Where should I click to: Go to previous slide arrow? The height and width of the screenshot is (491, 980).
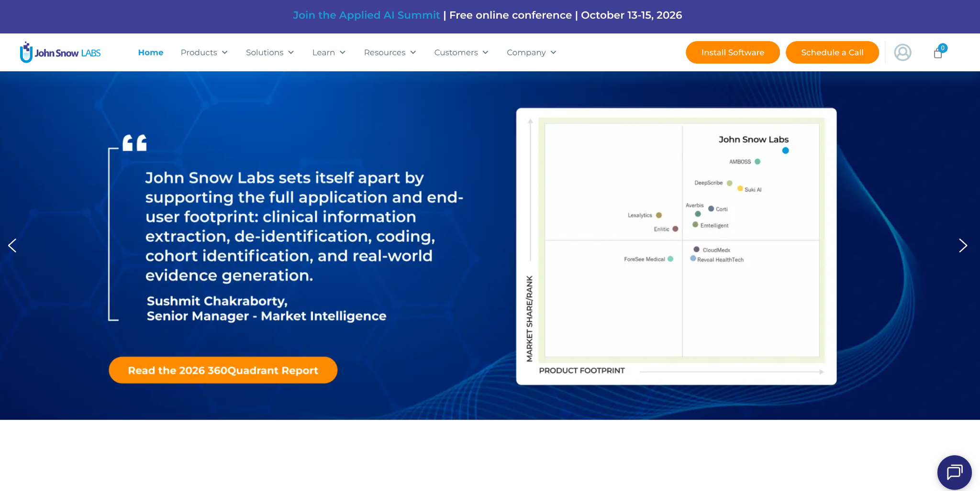[x=12, y=246]
